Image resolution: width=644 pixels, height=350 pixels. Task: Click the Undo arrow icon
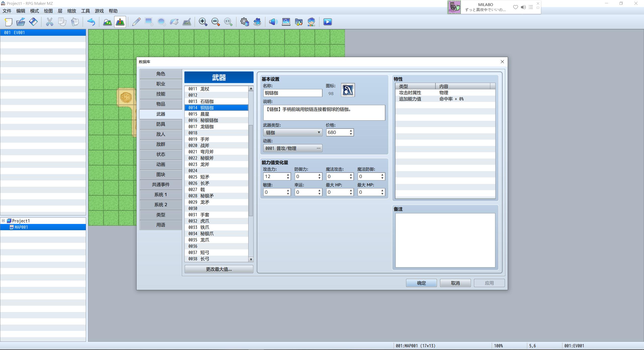[x=91, y=22]
